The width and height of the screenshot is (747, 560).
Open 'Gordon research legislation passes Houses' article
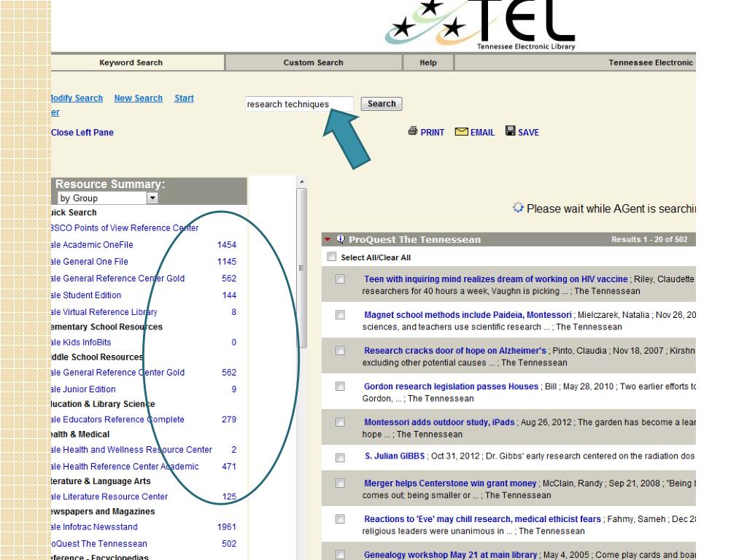click(x=451, y=386)
